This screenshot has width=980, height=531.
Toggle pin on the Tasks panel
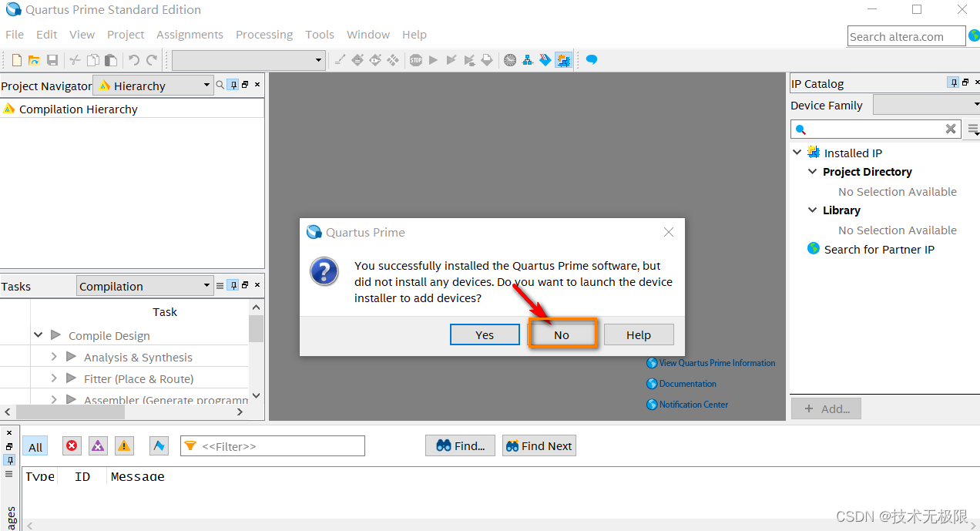click(x=233, y=285)
